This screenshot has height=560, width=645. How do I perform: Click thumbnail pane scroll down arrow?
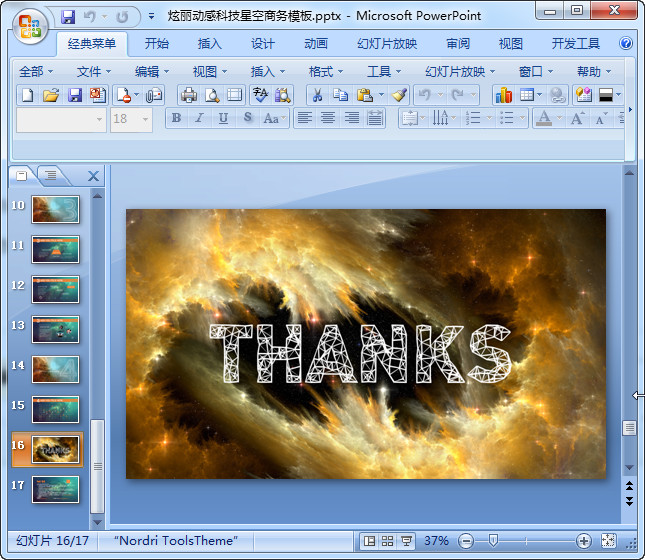[97, 522]
